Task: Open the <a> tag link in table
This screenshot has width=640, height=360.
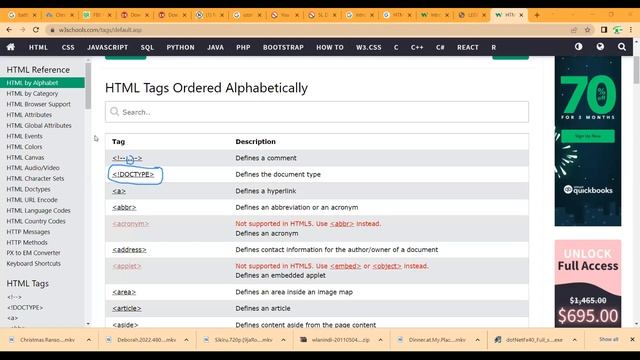Action: [119, 191]
